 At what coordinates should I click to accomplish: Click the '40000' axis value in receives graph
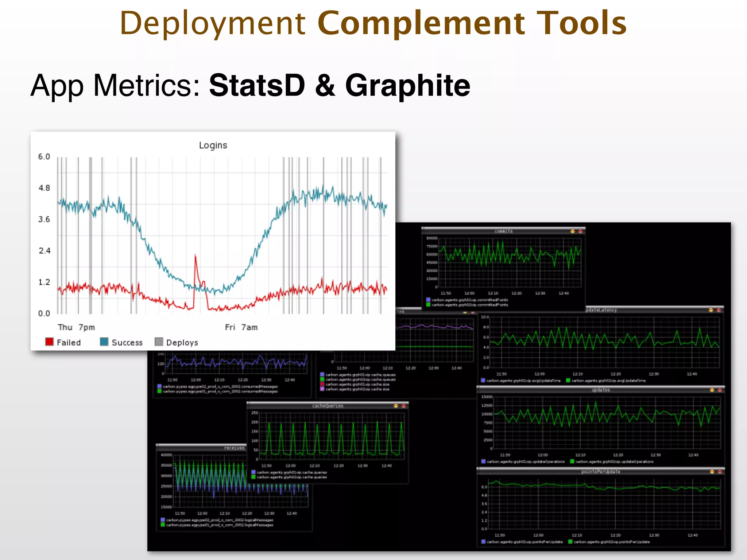click(166, 455)
